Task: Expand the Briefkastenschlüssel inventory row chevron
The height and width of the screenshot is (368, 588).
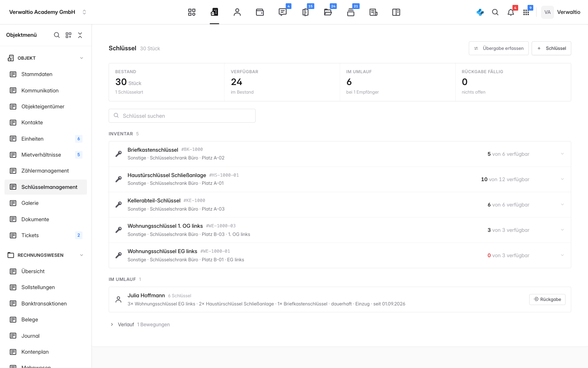Action: pyautogui.click(x=562, y=154)
